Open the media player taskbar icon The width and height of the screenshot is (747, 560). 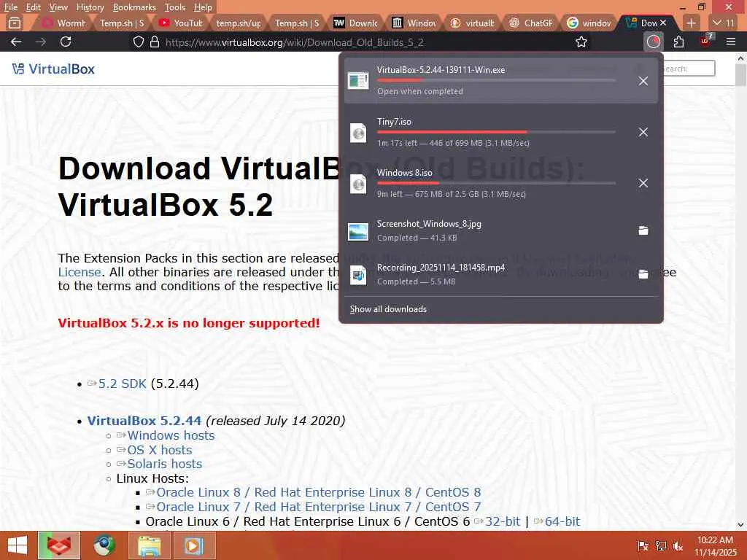(194, 545)
